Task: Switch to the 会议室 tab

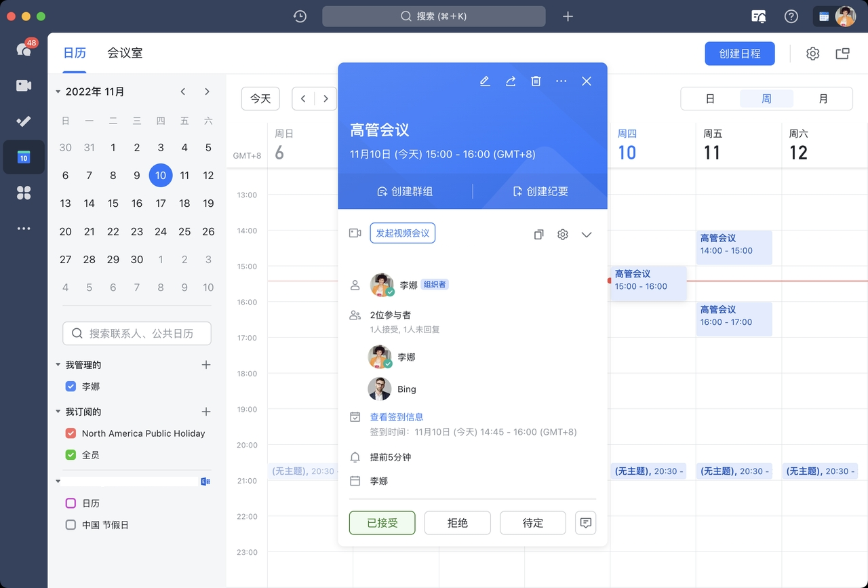Action: click(x=125, y=53)
